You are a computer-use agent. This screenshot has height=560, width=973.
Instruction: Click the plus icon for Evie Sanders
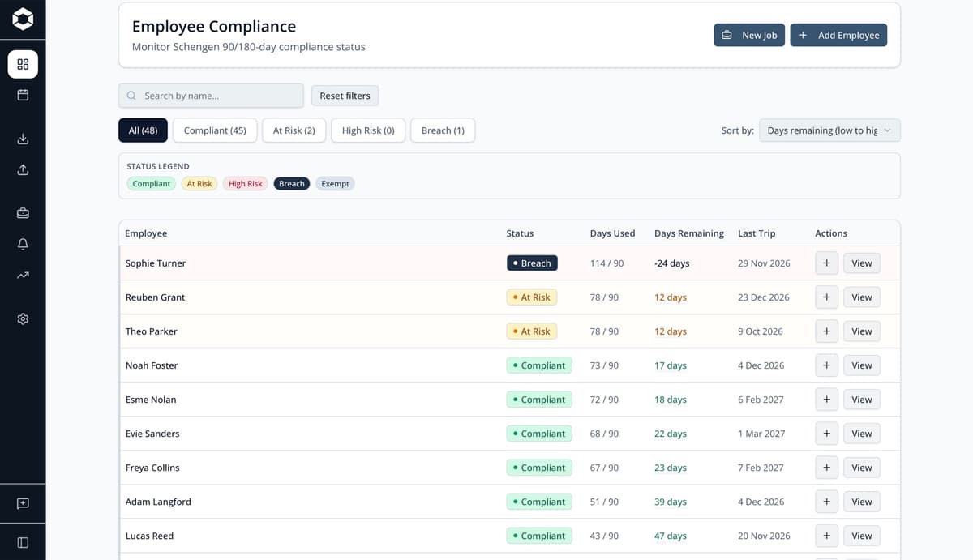pos(826,434)
